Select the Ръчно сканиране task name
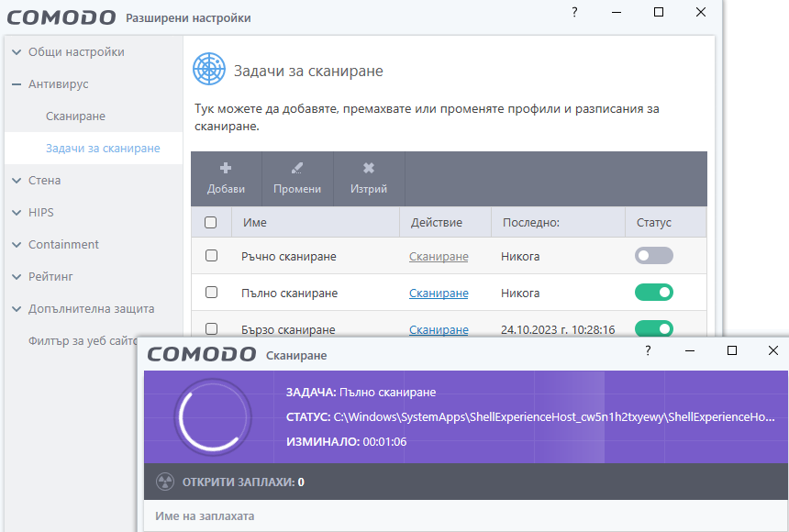789x532 pixels. 289,257
